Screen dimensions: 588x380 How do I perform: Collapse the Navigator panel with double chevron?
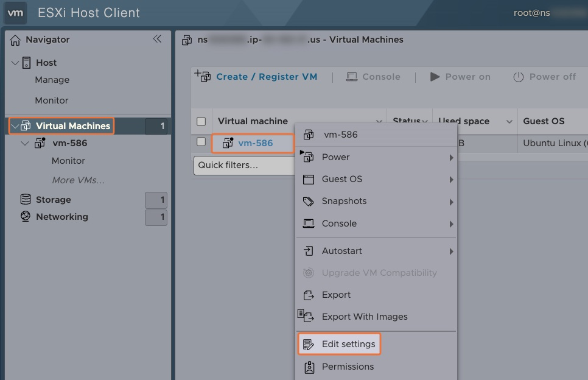click(157, 38)
